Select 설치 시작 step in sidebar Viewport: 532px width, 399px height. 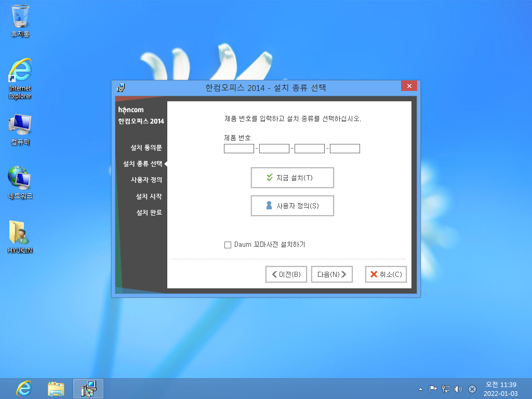click(x=149, y=196)
